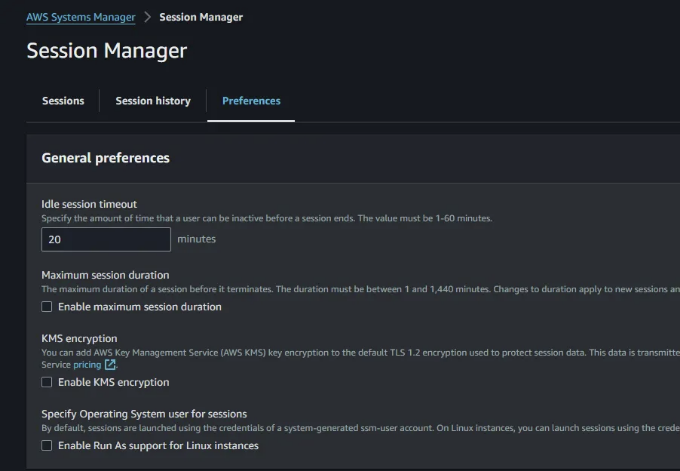Open the Session history tab
Viewport: 680px width, 471px height.
[153, 101]
